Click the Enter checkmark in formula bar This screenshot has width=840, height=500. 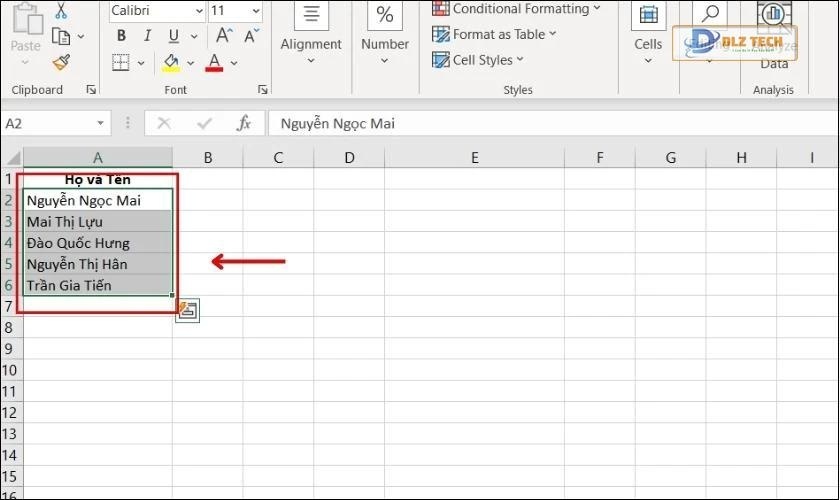point(204,124)
